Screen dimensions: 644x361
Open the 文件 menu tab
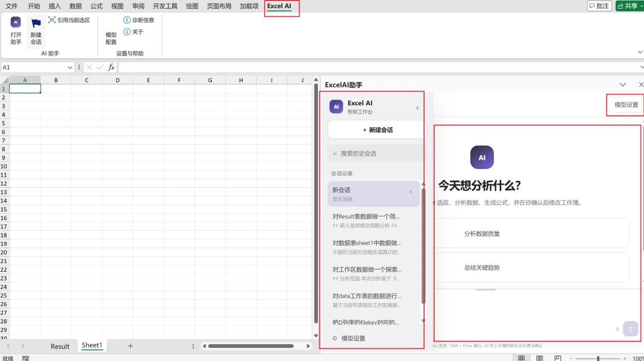click(12, 6)
